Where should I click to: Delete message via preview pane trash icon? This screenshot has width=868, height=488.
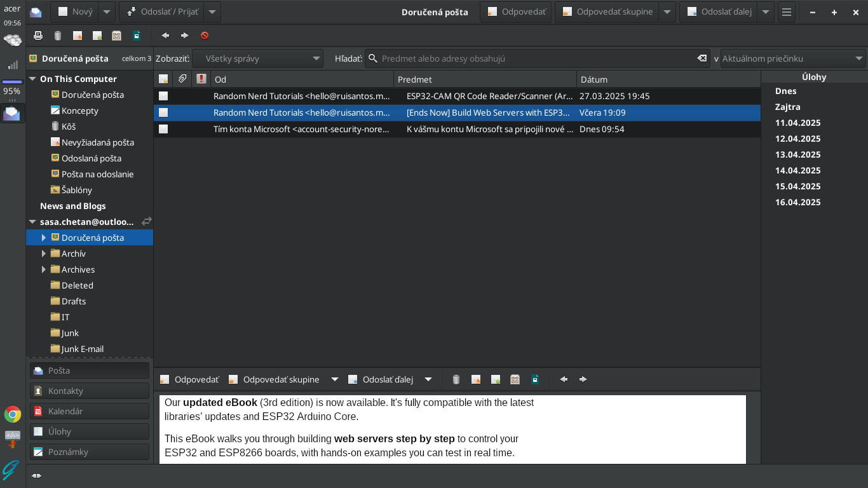pyautogui.click(x=456, y=379)
